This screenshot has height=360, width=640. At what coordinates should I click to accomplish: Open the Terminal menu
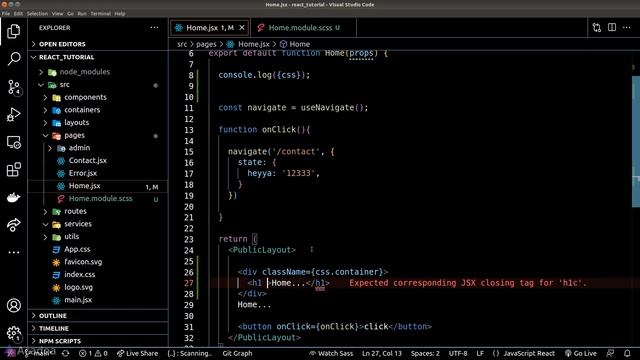100,13
